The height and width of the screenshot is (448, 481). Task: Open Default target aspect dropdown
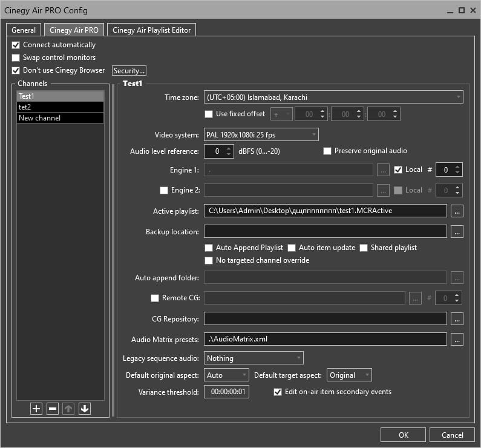click(x=349, y=375)
